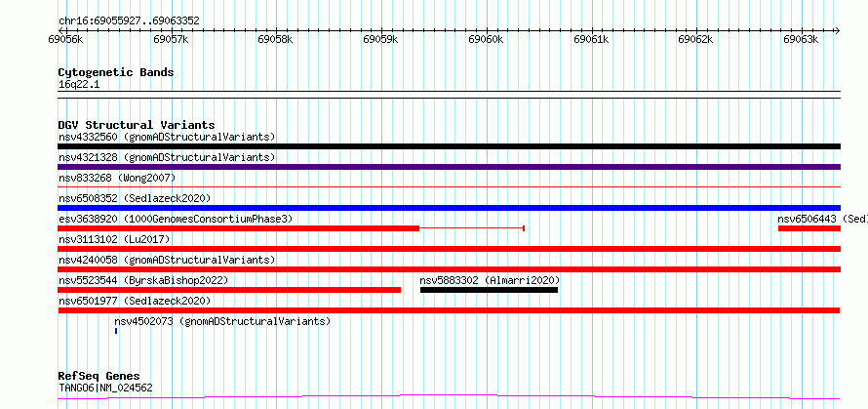Screen dimensions: 868x409
Task: Open the nsv4332560 (gnomADStructuralVariants) label
Action: (x=167, y=137)
